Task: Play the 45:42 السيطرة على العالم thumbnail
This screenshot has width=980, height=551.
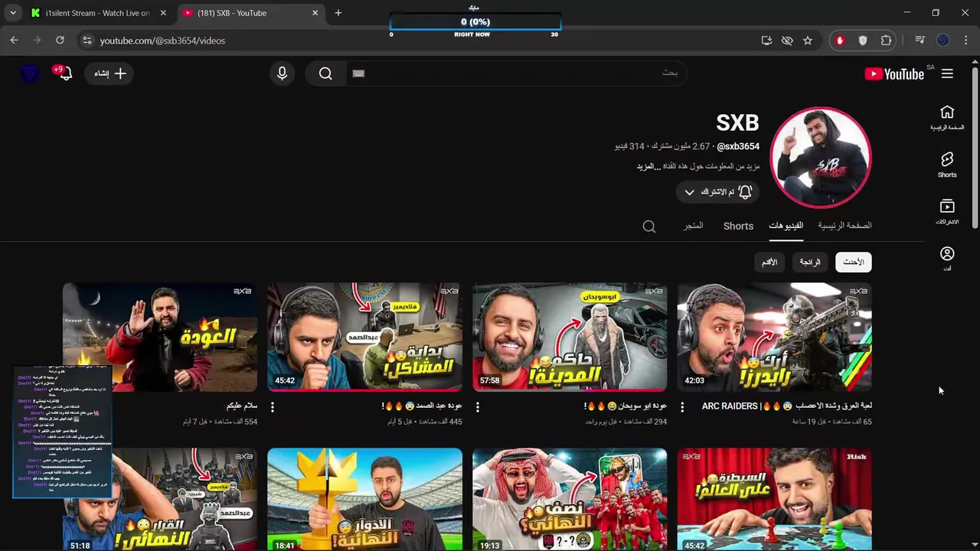Action: point(775,499)
